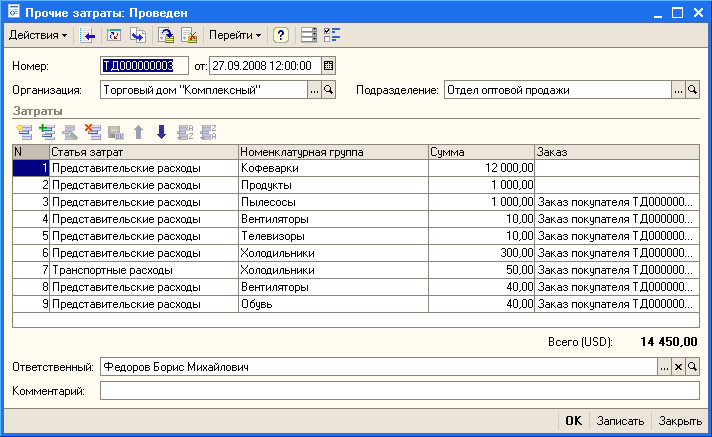Image resolution: width=712 pixels, height=437 pixels.
Task: Click the Подразделение field Отдел оптовой продажи
Action: coord(558,90)
